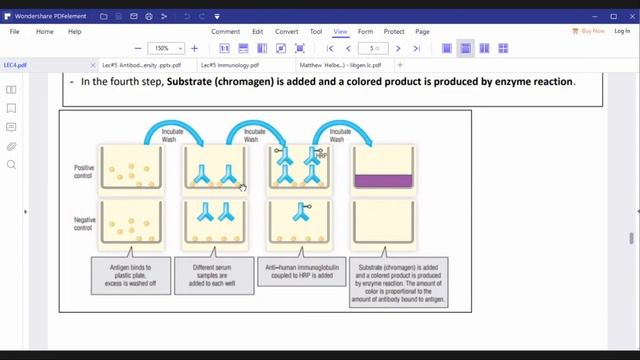Open the File menu
Image resolution: width=640 pixels, height=360 pixels.
(15, 31)
